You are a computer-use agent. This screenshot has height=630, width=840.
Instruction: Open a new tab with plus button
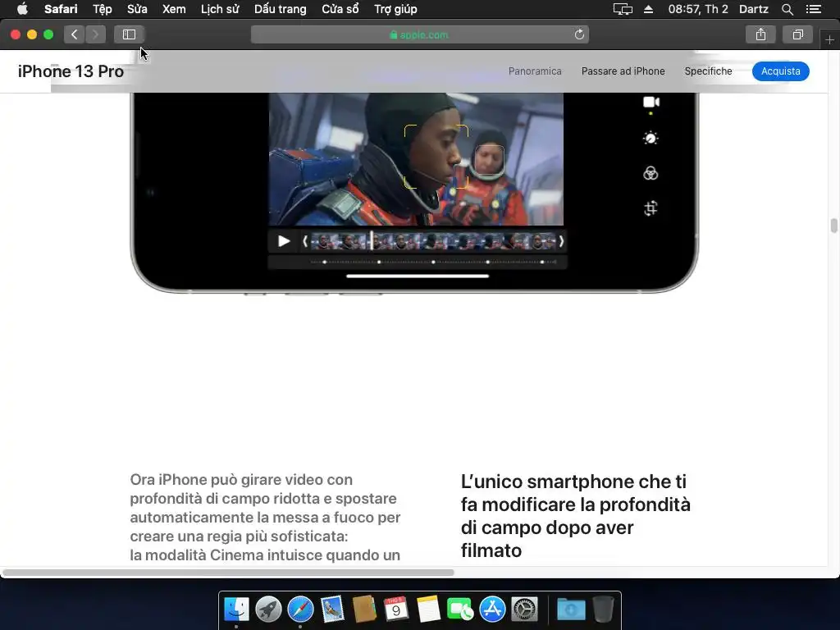click(x=829, y=39)
